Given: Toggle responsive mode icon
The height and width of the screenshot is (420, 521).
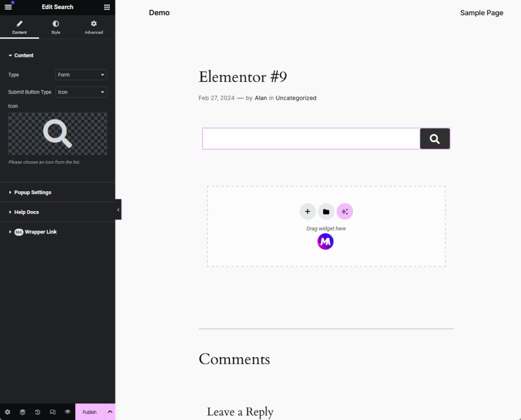Looking at the screenshot, I should click(52, 412).
